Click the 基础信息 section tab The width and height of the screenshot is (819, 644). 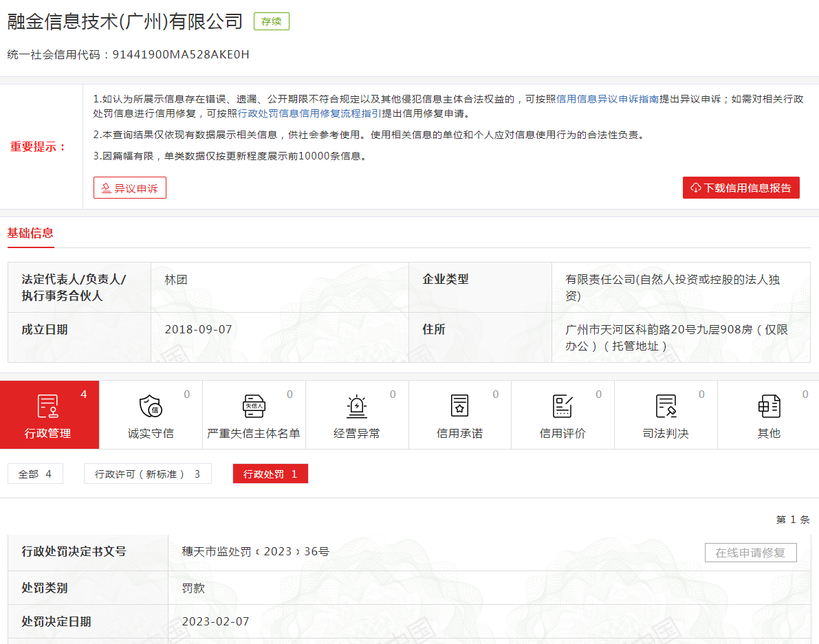pyautogui.click(x=30, y=233)
